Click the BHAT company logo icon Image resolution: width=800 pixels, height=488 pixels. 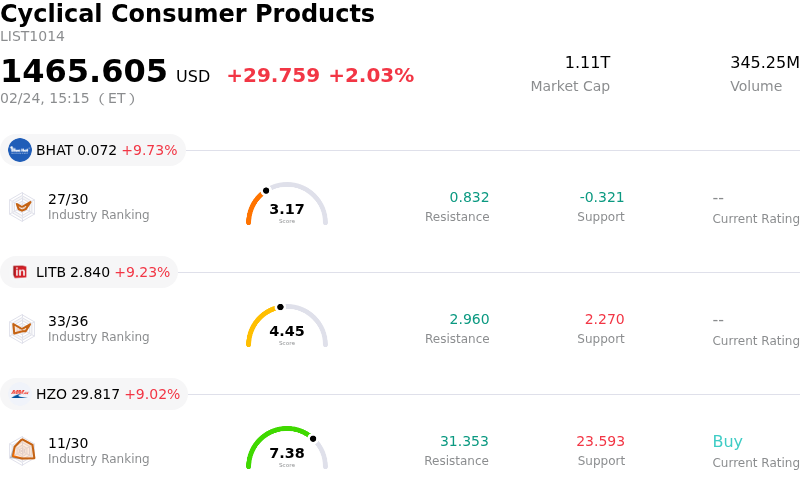(x=20, y=150)
